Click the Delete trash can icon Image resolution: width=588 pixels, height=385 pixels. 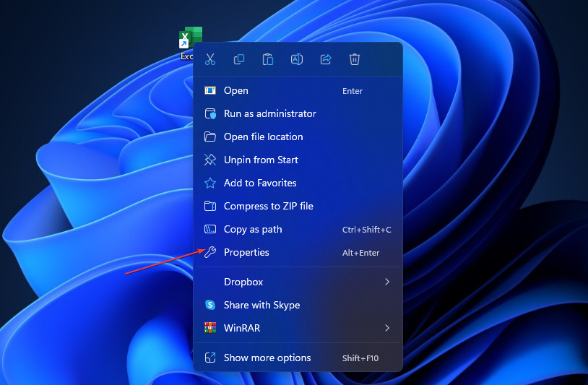click(x=355, y=59)
